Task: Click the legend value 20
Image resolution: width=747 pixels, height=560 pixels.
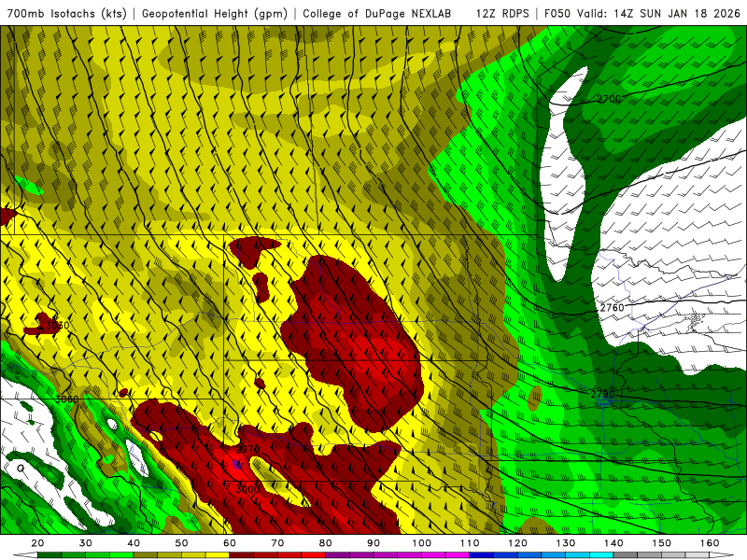Action: pyautogui.click(x=37, y=543)
